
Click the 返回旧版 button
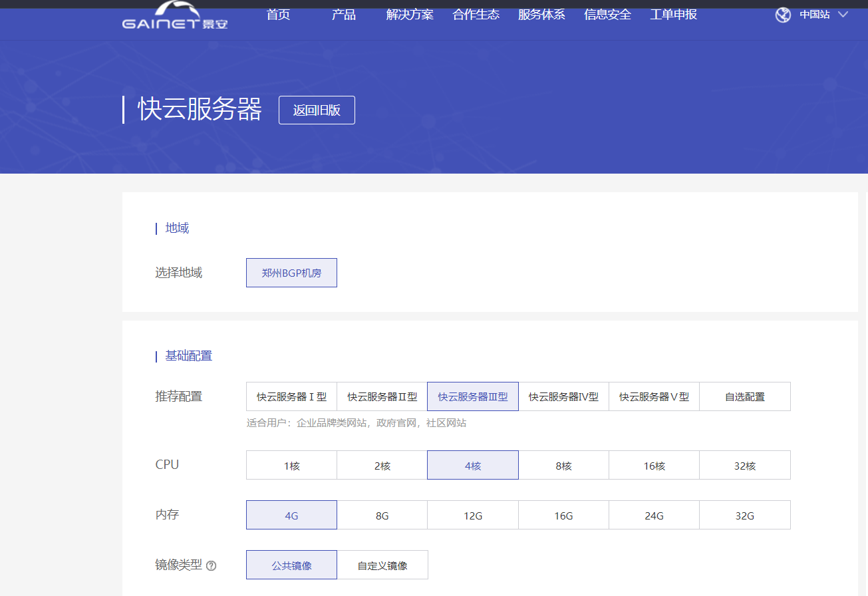coord(317,110)
